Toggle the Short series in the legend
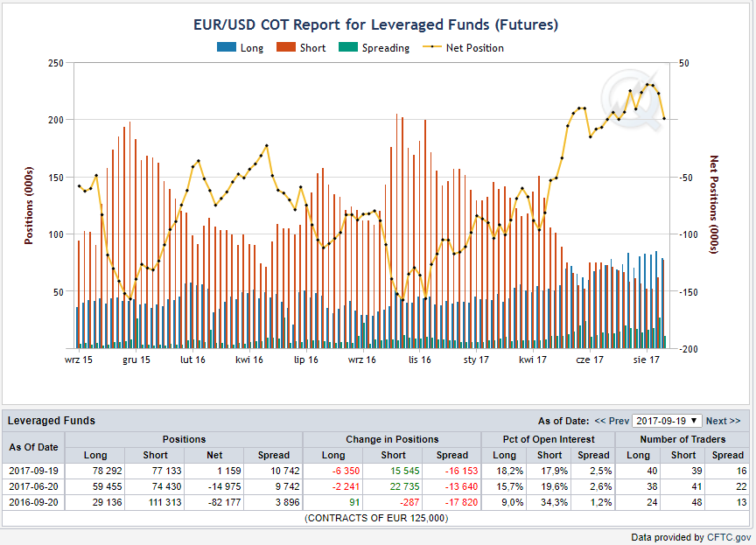Screen dimensions: 756x545 [x=301, y=48]
